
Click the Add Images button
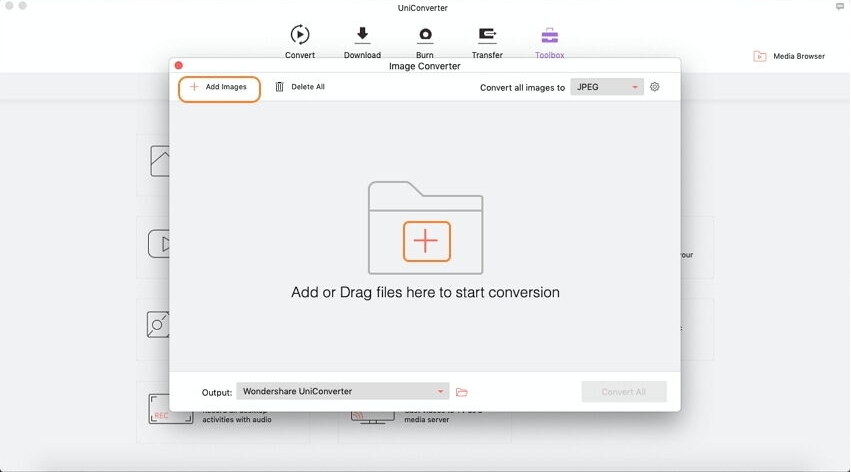pos(219,88)
